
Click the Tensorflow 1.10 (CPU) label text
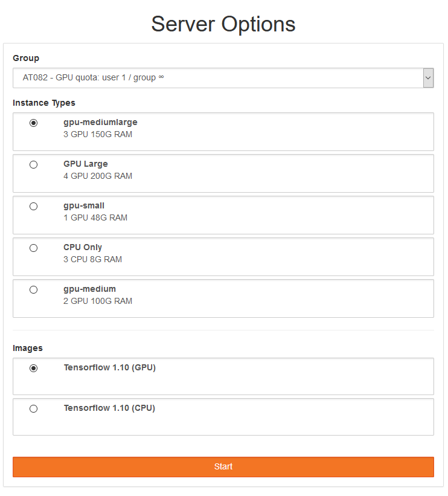(x=109, y=408)
